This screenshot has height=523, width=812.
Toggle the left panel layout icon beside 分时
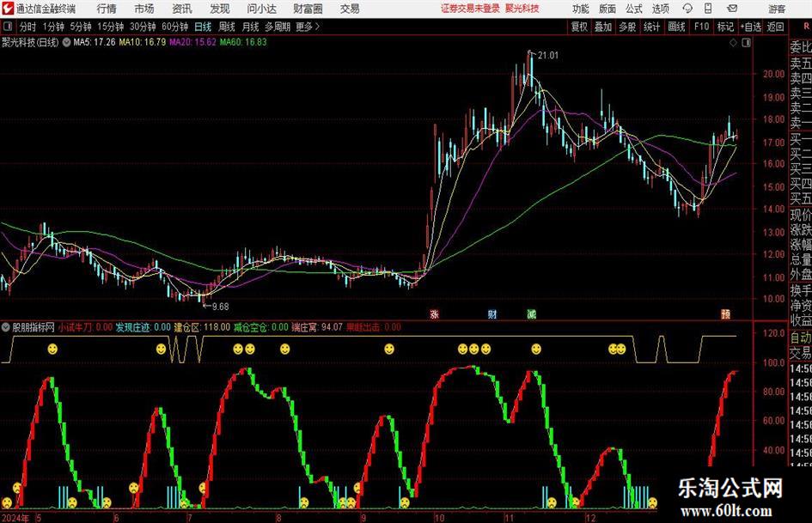tap(8, 27)
